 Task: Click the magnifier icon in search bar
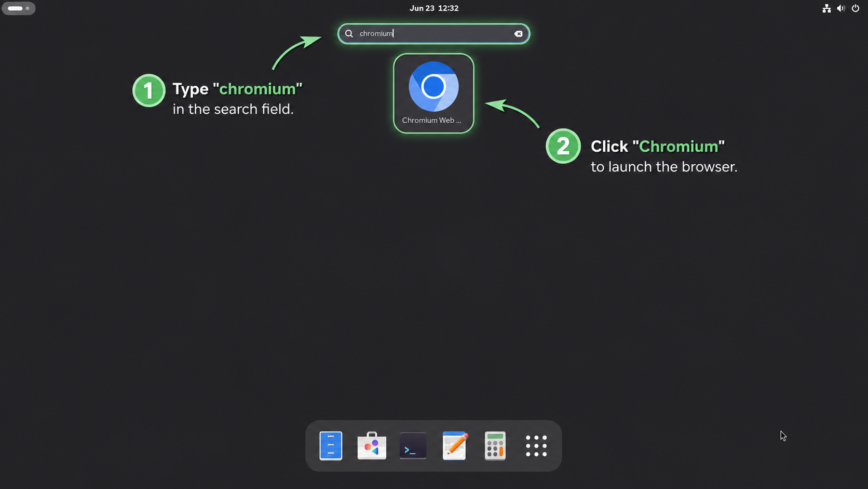click(x=349, y=34)
